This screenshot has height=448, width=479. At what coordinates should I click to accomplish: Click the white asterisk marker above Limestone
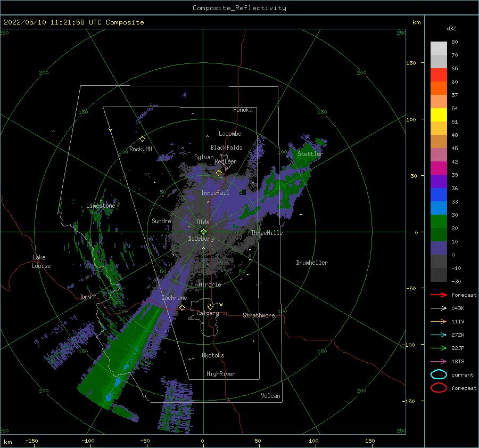pos(101,201)
